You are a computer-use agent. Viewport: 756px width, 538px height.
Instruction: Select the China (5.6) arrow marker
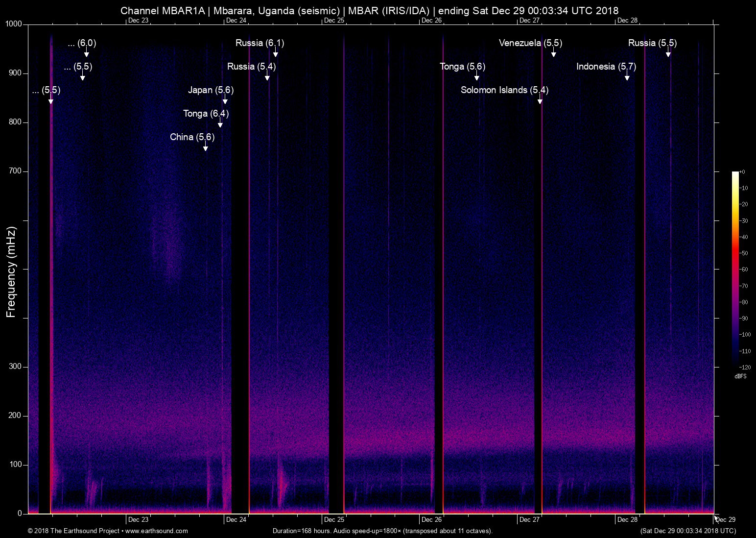206,146
